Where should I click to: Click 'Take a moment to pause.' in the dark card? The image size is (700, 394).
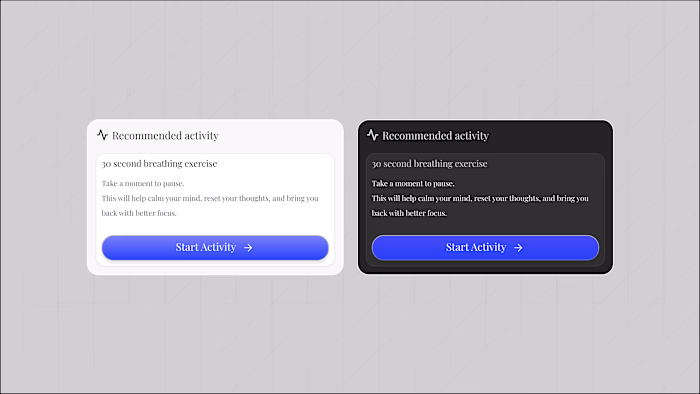tap(413, 183)
